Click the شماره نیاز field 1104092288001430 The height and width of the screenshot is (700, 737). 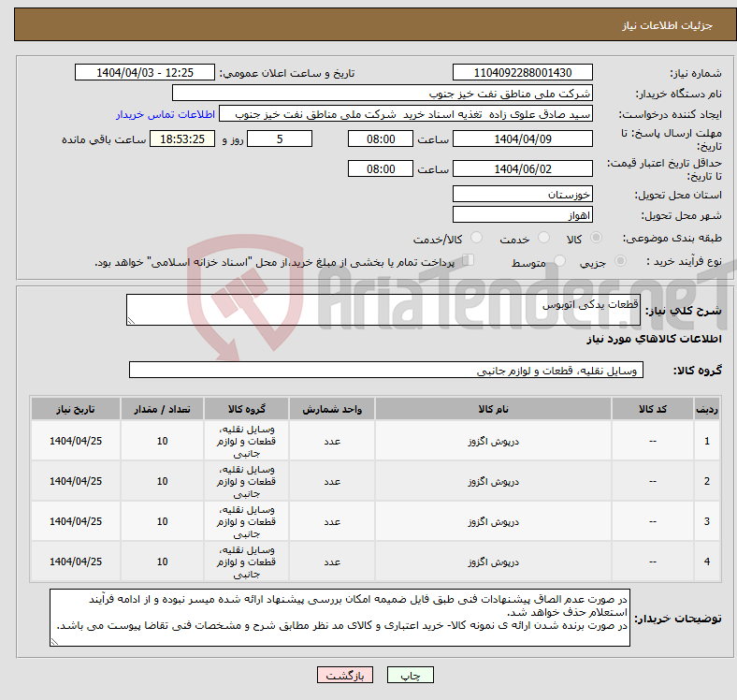[x=522, y=72]
